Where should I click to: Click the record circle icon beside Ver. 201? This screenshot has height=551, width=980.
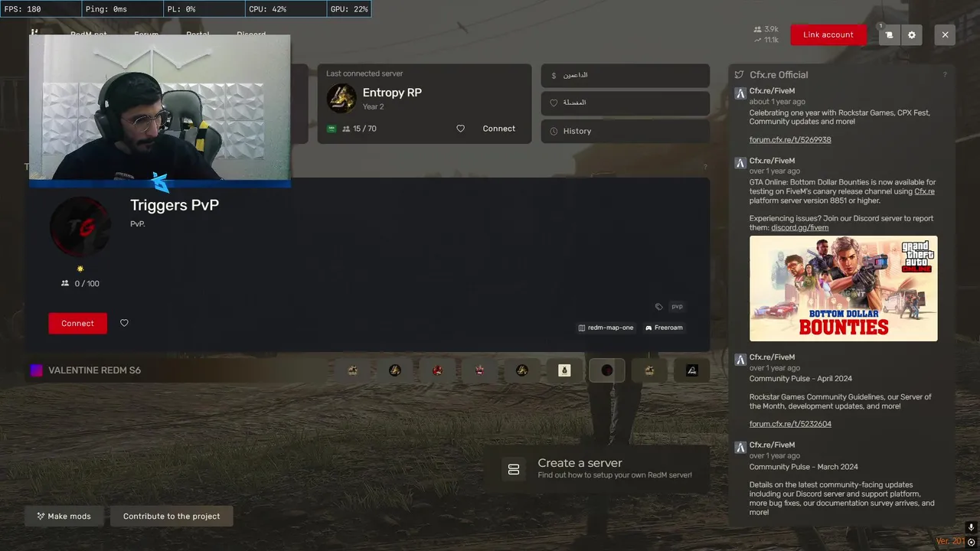[971, 542]
